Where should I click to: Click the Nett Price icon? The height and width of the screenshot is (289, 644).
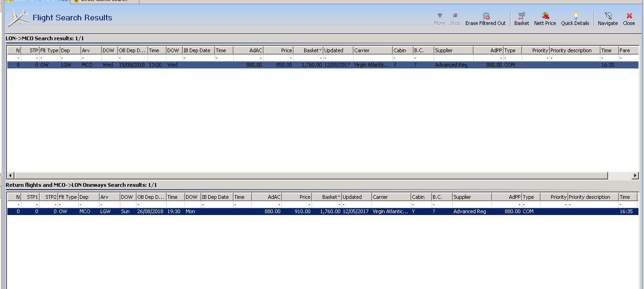pyautogui.click(x=545, y=16)
